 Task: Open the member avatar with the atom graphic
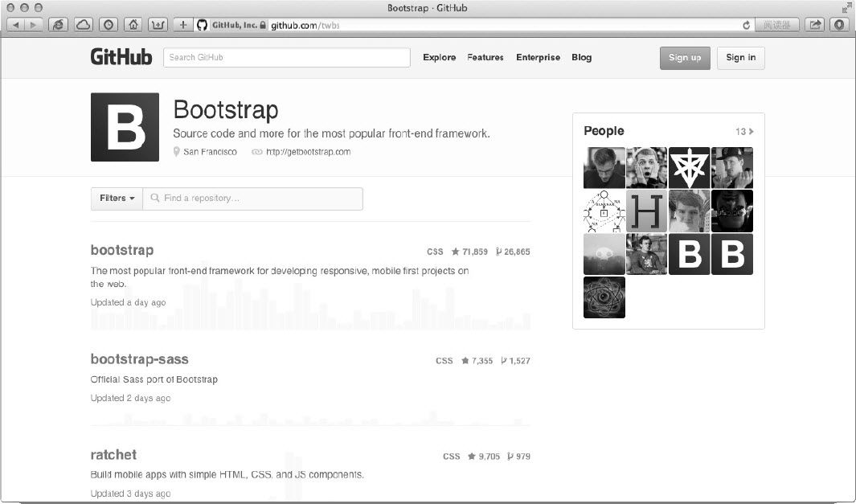point(604,297)
